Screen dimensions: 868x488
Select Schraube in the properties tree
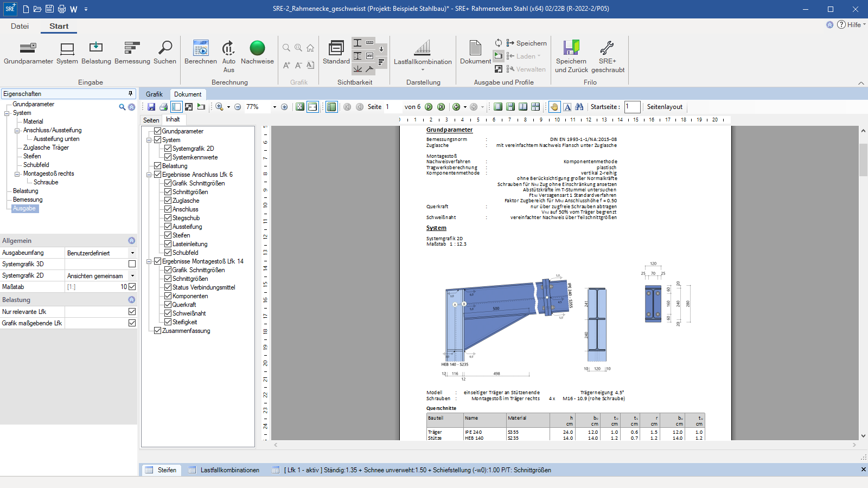[x=46, y=182]
